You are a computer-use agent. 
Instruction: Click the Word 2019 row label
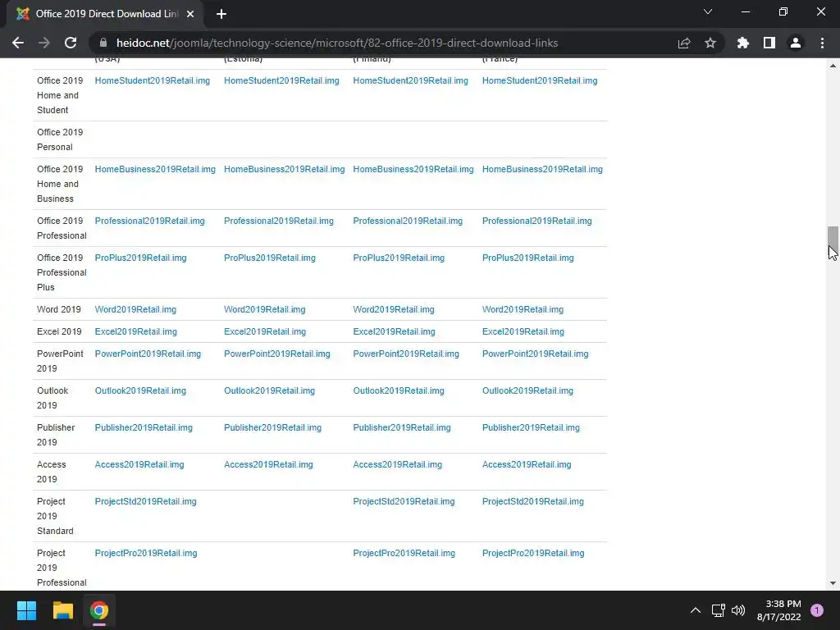pos(59,309)
